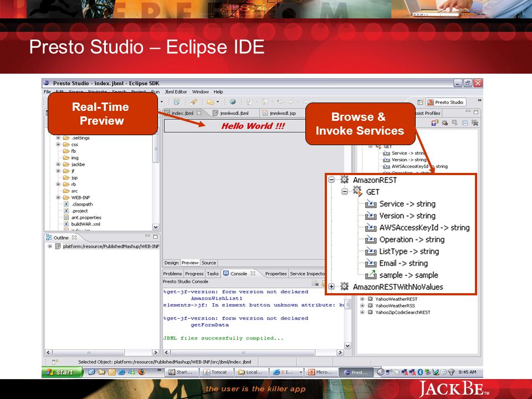532x399 pixels.
Task: Click the globe web browser toolbar icon
Action: click(233, 102)
